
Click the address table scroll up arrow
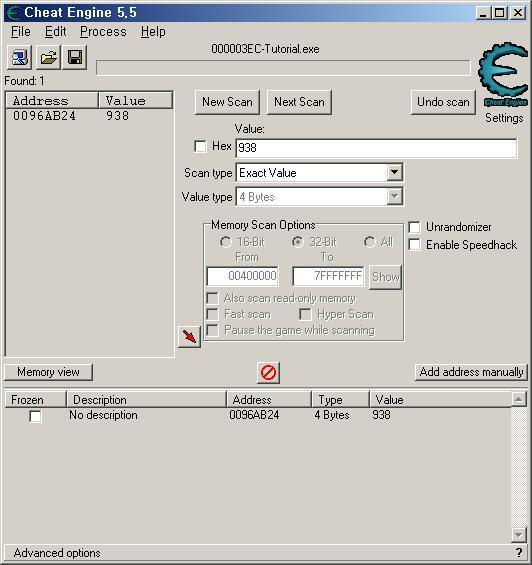point(518,399)
